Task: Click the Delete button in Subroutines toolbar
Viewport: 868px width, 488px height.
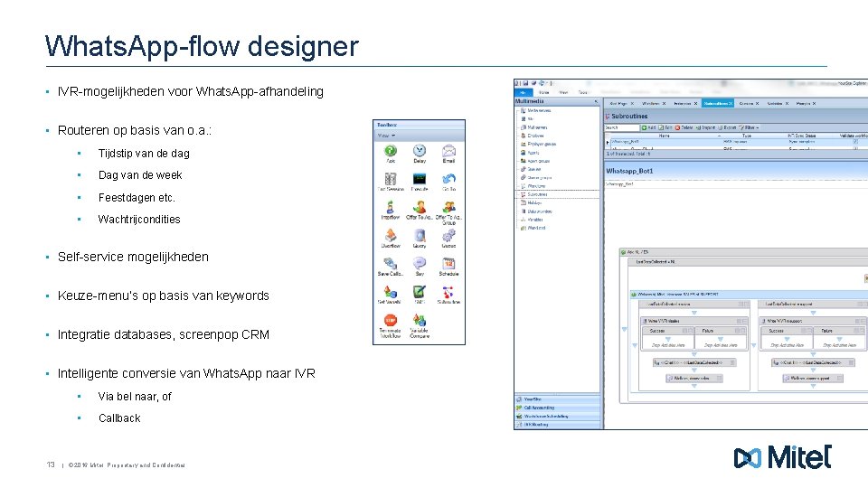Action: 684,127
